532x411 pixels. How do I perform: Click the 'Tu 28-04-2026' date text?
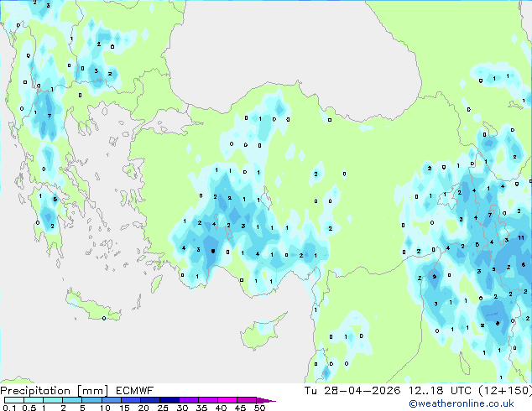[352, 391]
